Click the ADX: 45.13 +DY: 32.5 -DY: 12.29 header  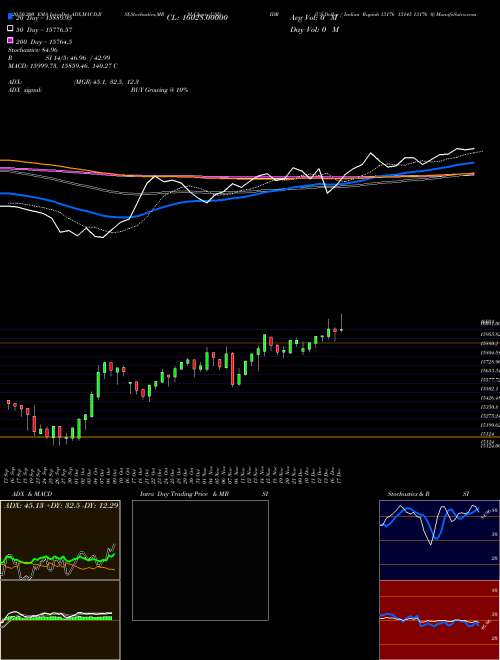pyautogui.click(x=61, y=504)
